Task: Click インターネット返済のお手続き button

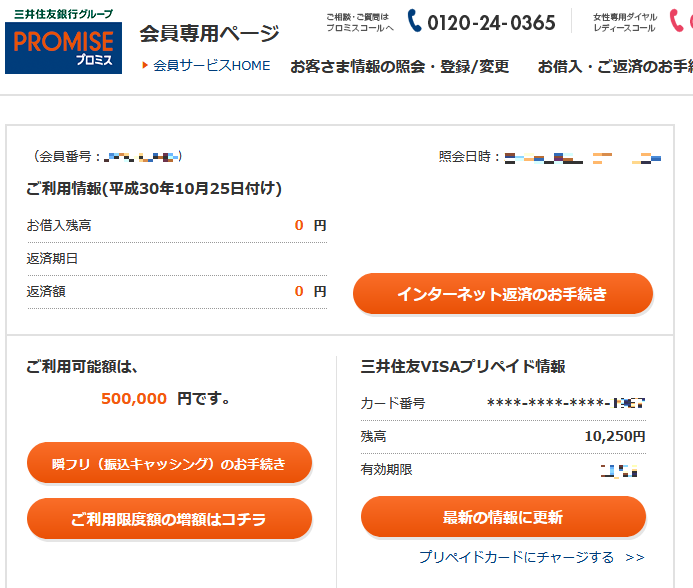Action: tap(503, 294)
